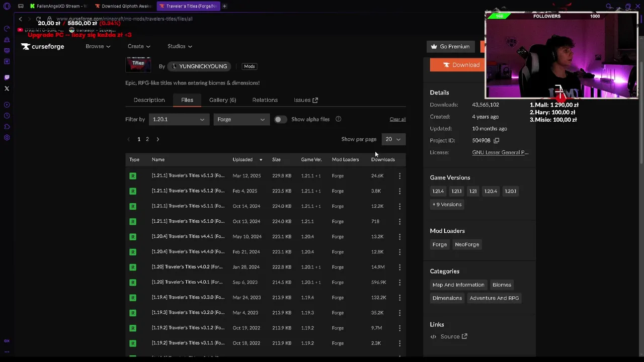644x362 pixels.
Task: Open author YUNGNICKYOUNG profile
Action: [x=199, y=66]
